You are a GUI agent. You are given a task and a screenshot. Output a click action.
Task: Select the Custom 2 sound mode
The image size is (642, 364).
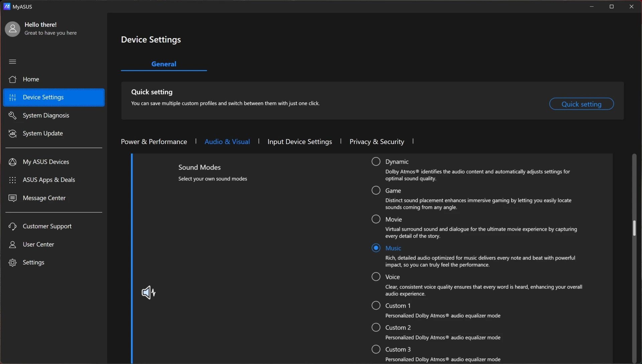(376, 327)
